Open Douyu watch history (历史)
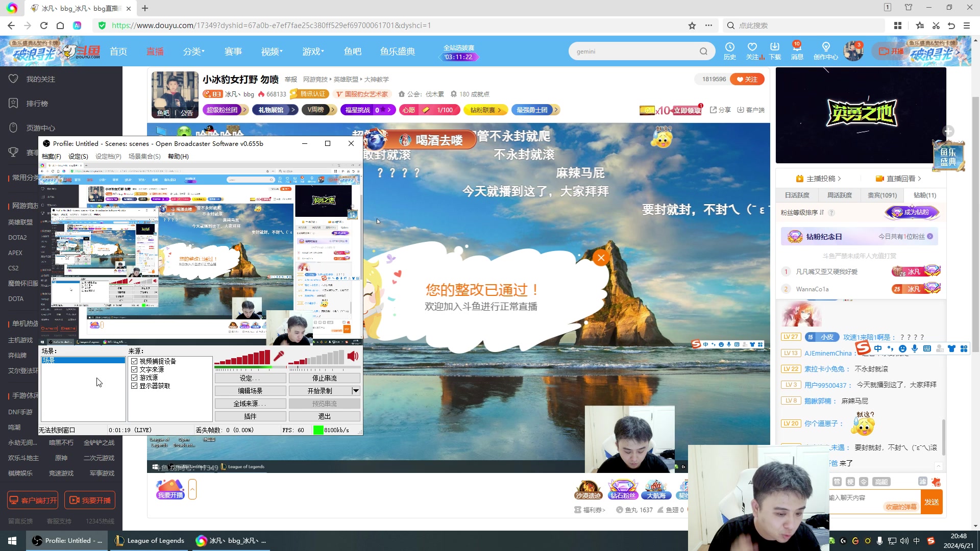Screen dimensions: 980x551 pyautogui.click(x=730, y=51)
